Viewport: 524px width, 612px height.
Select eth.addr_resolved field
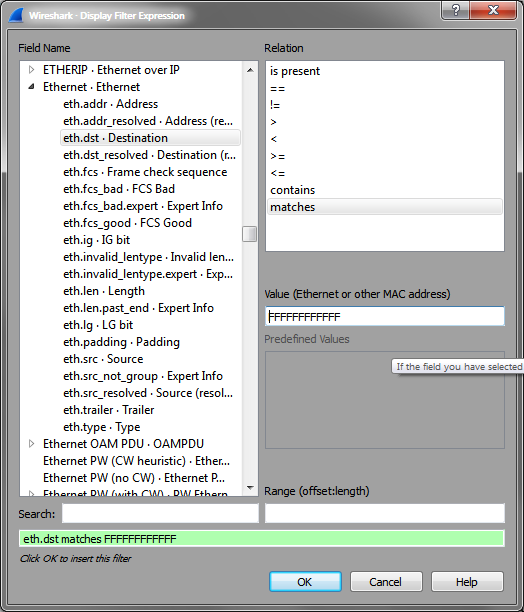[x=148, y=121]
